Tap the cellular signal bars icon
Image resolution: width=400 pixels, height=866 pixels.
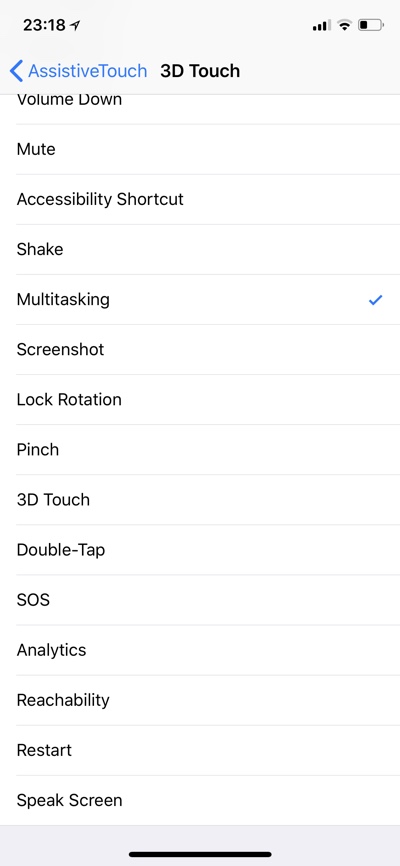tap(322, 25)
